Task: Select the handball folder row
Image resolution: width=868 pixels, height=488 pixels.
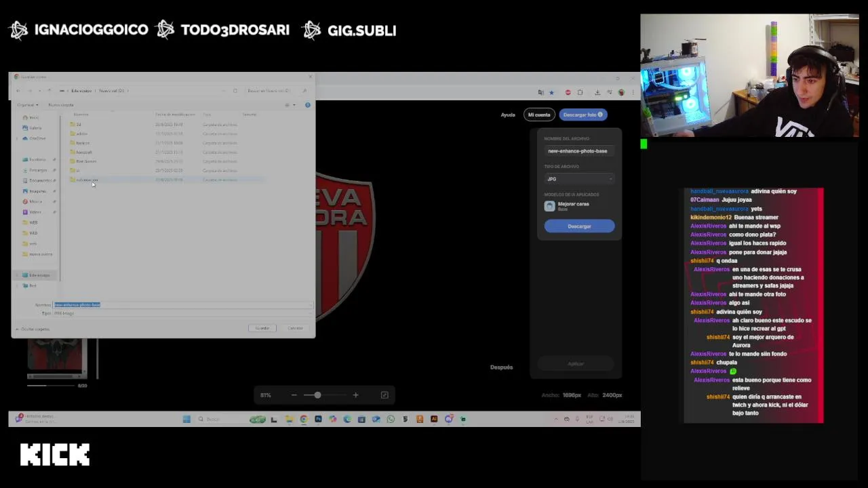Action: [166, 152]
